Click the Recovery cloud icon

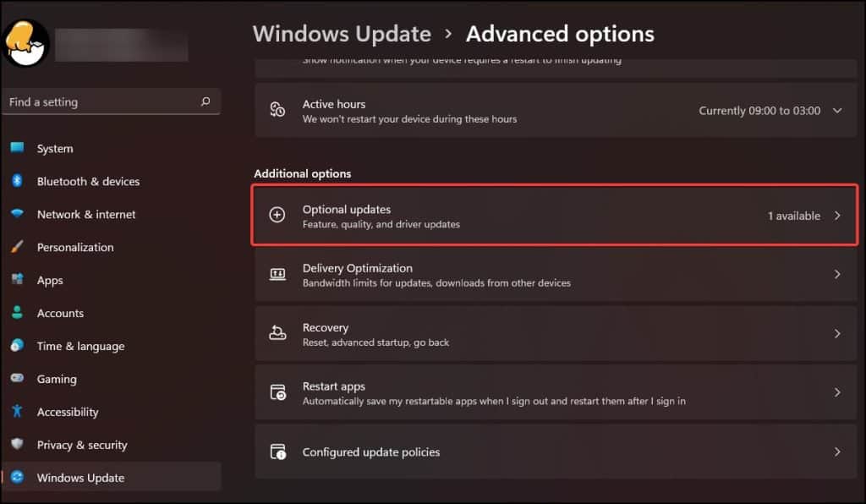point(277,333)
